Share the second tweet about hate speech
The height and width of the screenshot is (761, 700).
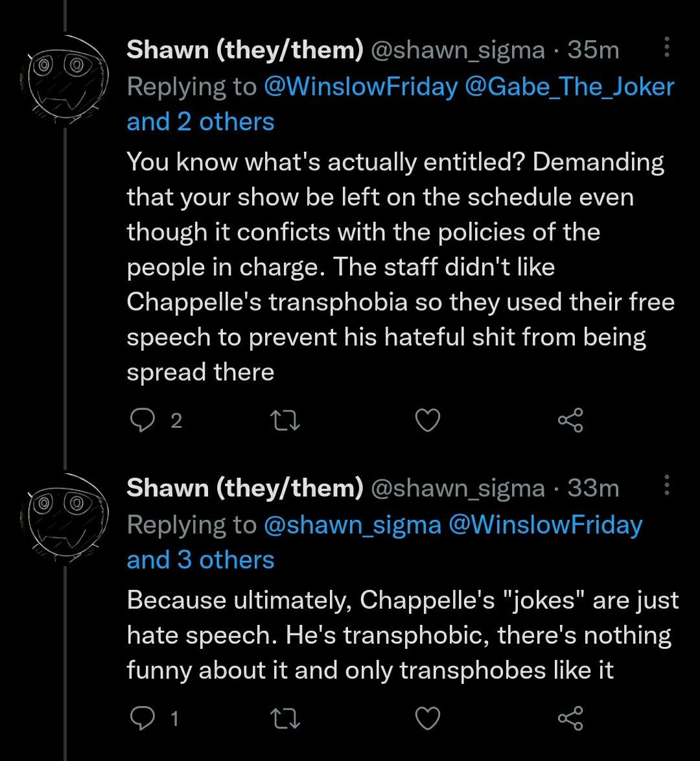tap(570, 718)
